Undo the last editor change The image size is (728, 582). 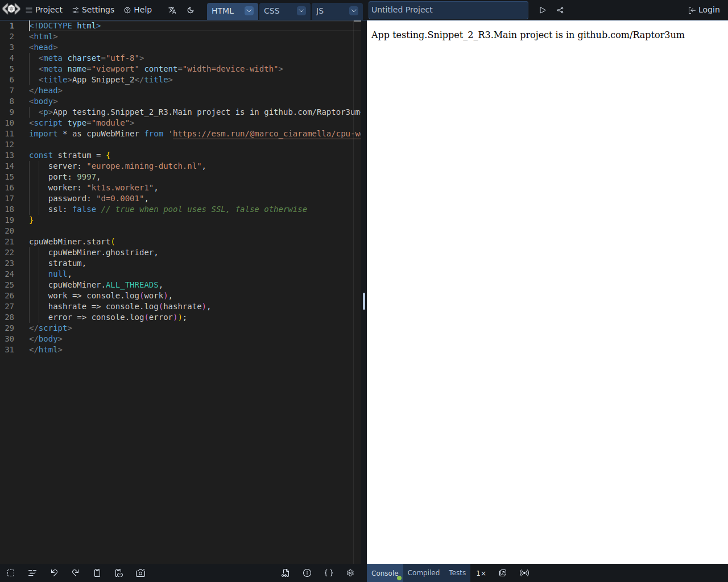point(54,573)
